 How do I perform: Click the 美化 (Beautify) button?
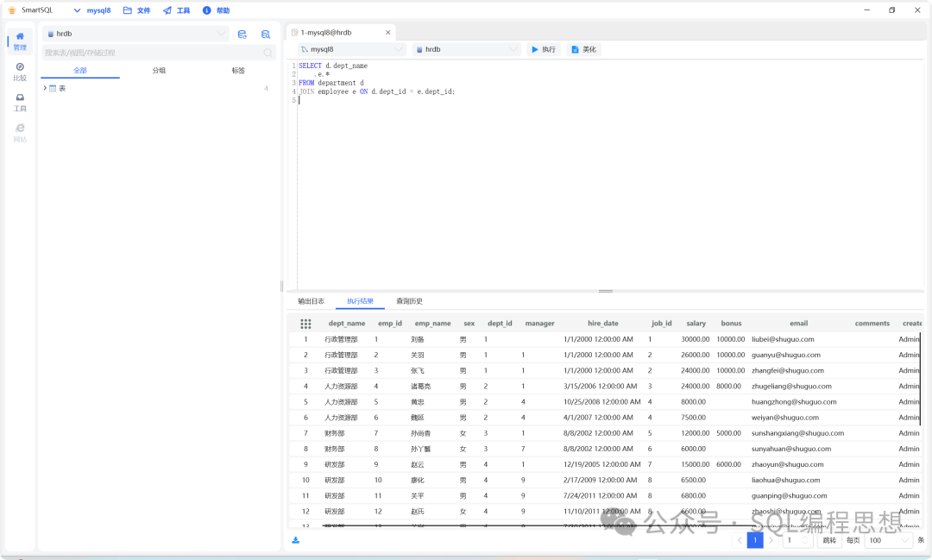[583, 50]
